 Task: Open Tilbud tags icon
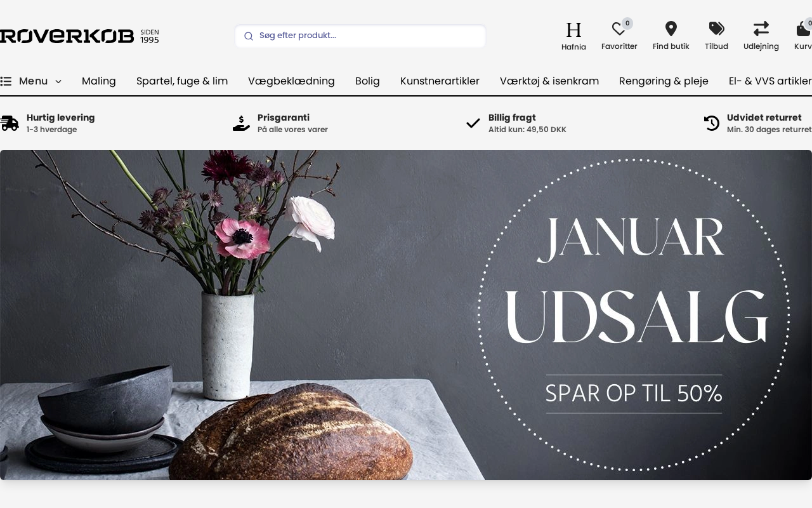pos(716,29)
